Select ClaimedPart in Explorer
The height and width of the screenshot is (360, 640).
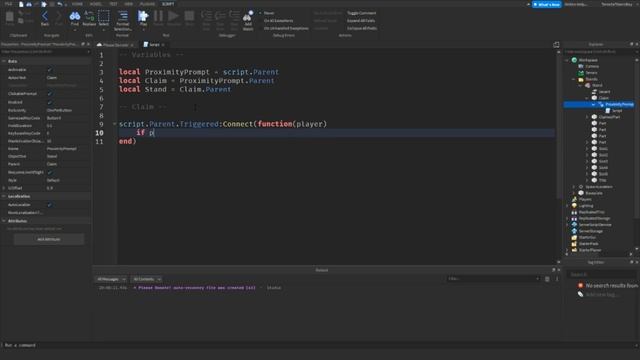click(609, 117)
